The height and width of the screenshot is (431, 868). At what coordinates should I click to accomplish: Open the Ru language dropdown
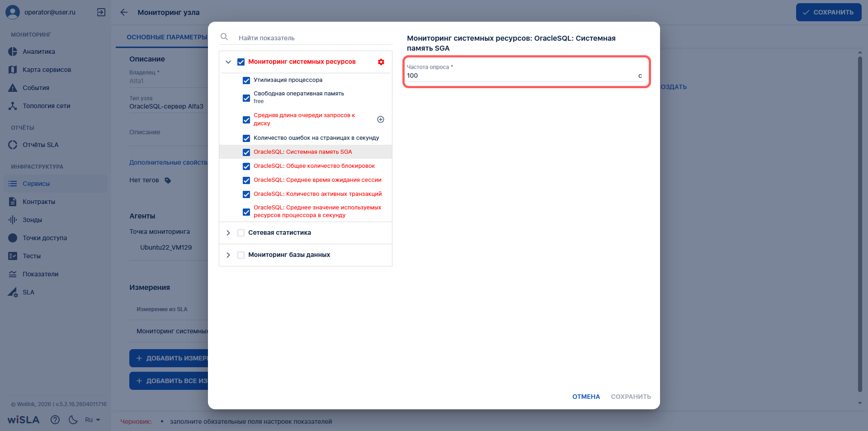point(93,420)
